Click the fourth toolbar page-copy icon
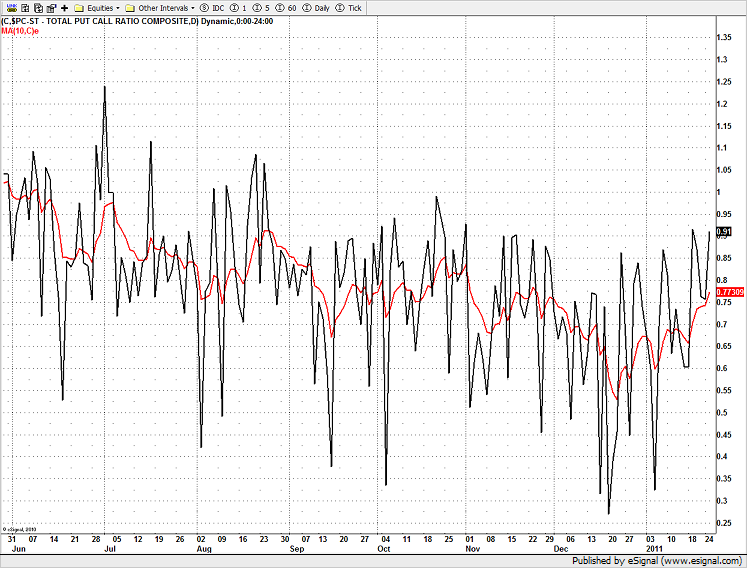Viewport: 747px width, 568px height. (x=50, y=7)
